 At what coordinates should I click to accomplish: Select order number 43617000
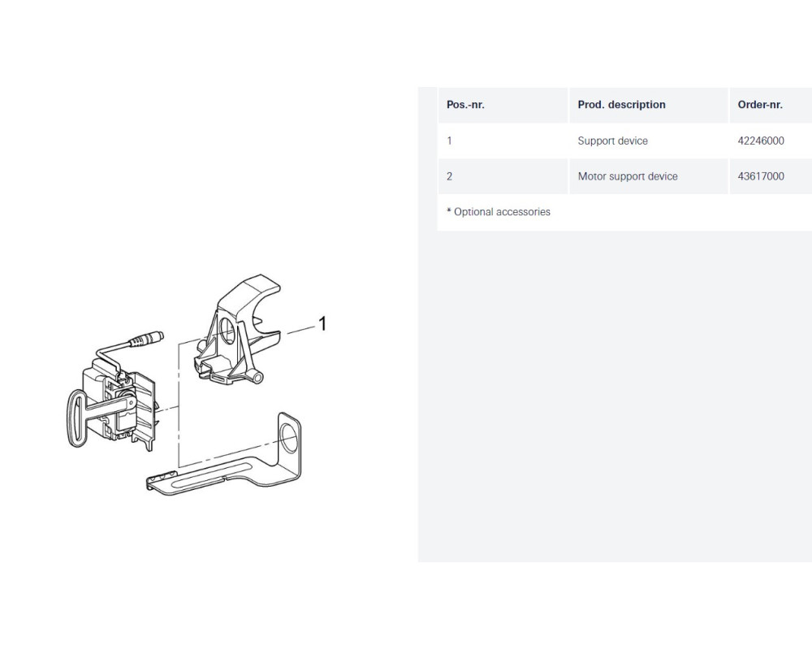coord(761,176)
